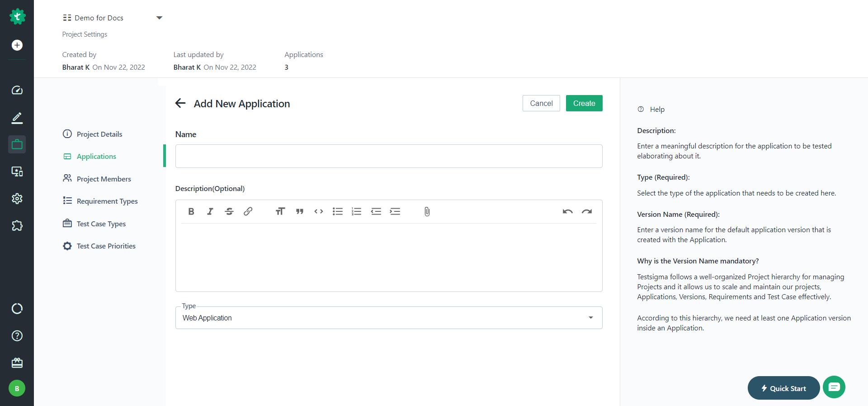Open the test development pencil icon
The height and width of the screenshot is (406, 868).
(17, 118)
